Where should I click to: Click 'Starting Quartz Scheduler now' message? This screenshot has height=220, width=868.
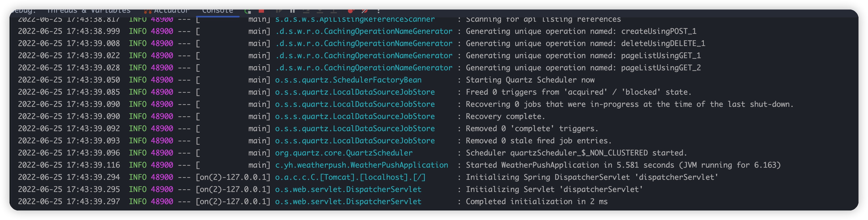click(530, 80)
